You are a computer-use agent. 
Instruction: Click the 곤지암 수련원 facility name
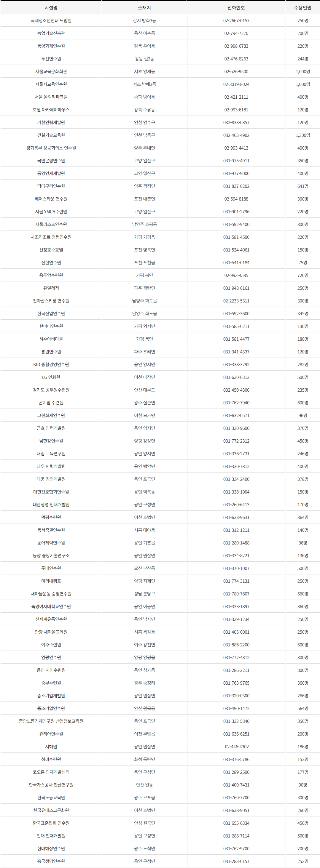(x=51, y=403)
